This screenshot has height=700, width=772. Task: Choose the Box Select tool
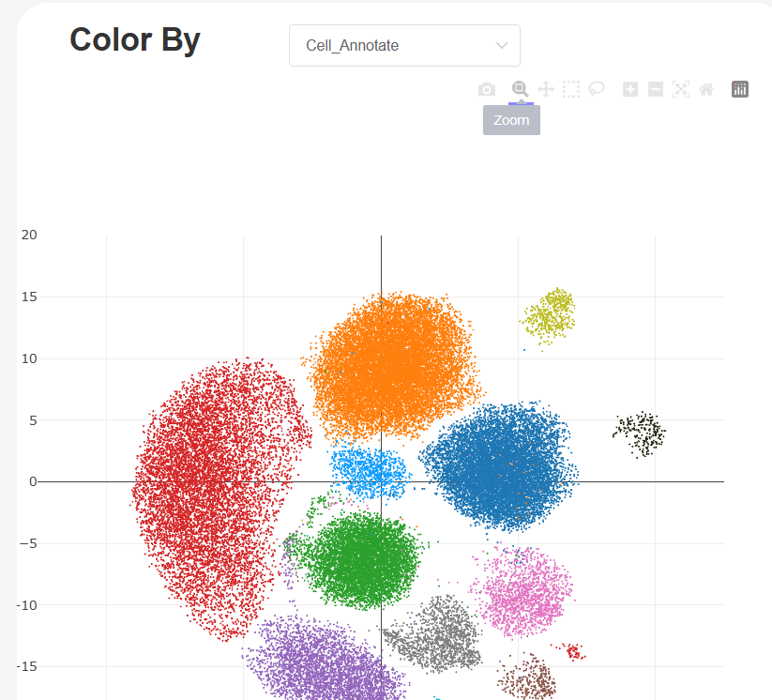click(x=571, y=89)
